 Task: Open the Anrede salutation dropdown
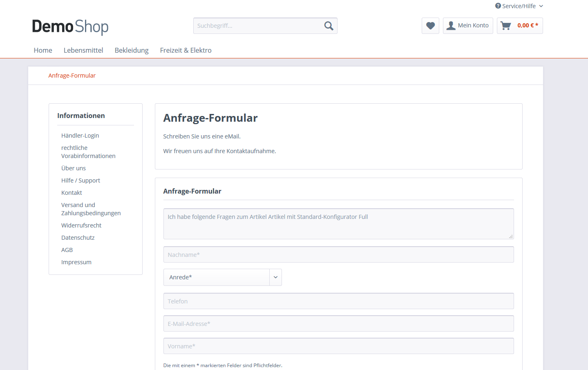(x=222, y=277)
